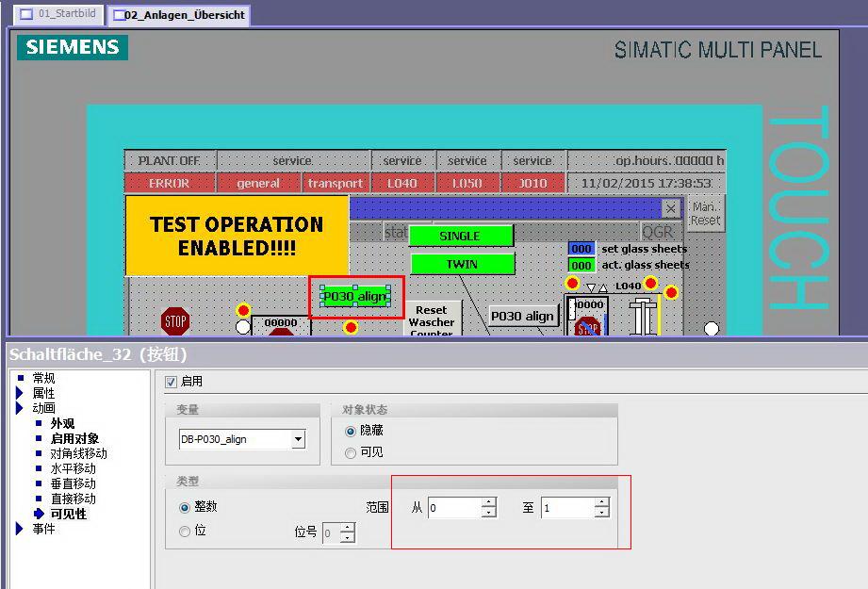Viewport: 868px width, 589px height.
Task: Select the date time field 11/02/2015
Action: click(x=647, y=183)
